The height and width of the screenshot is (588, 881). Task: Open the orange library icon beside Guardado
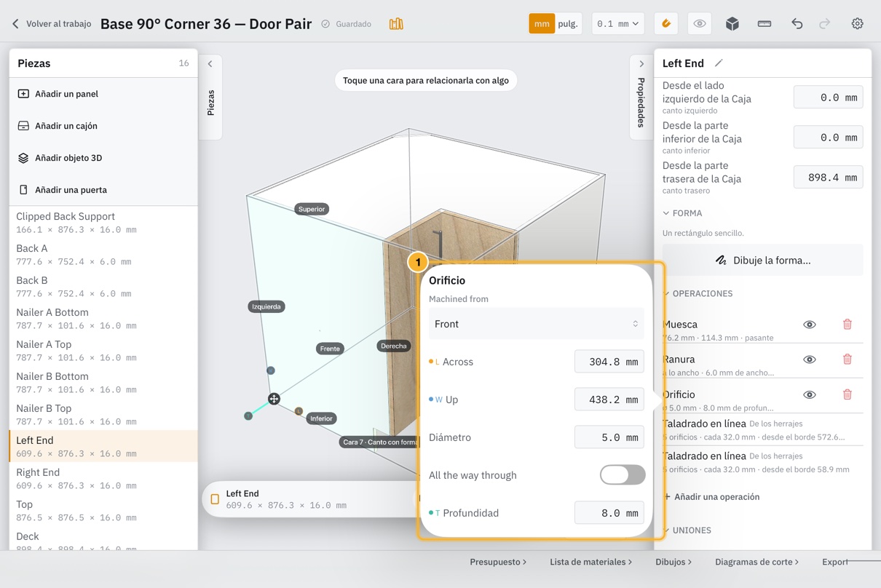click(x=396, y=24)
